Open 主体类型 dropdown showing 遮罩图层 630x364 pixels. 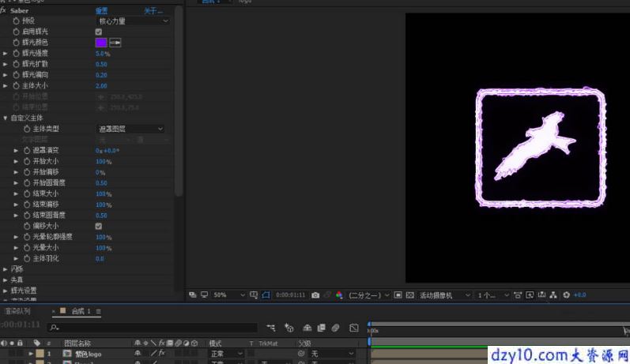click(x=130, y=129)
